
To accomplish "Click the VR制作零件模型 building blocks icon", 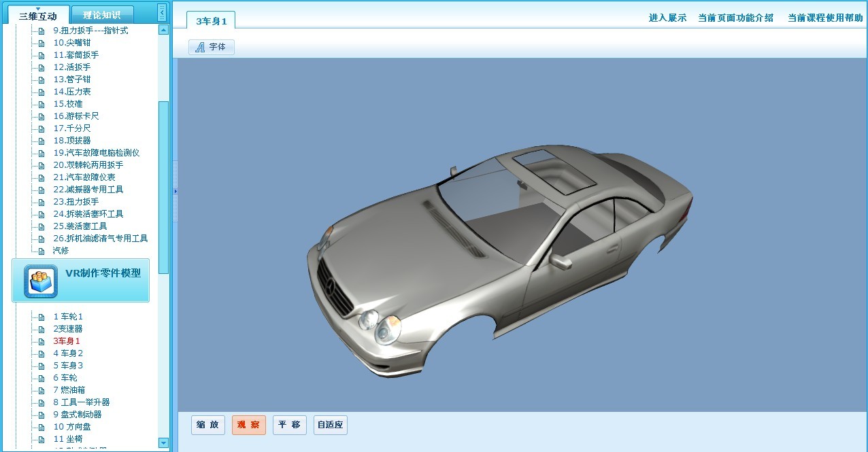I will [x=40, y=281].
